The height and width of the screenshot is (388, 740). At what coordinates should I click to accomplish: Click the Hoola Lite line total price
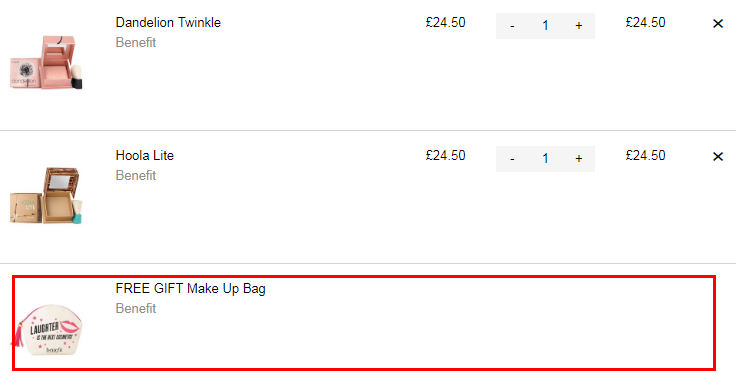click(x=646, y=156)
